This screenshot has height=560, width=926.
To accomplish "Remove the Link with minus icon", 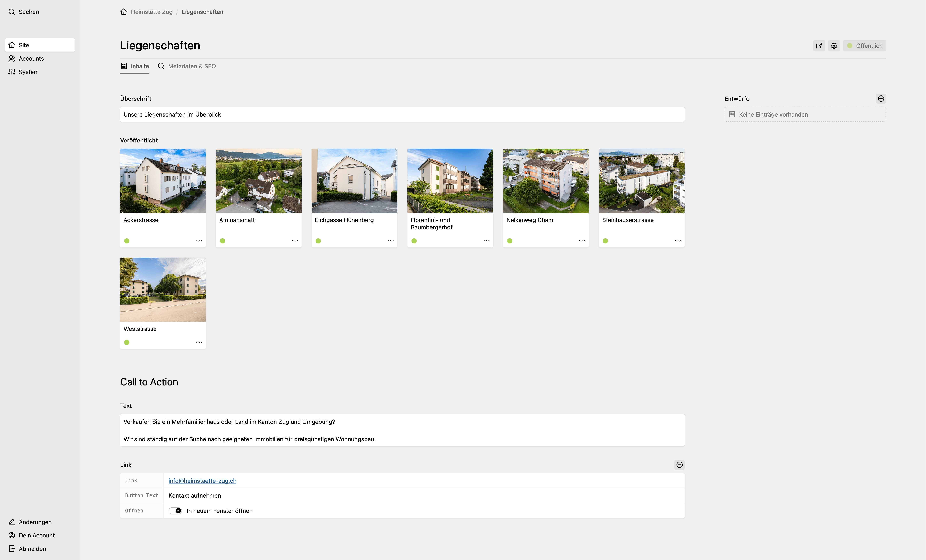I will point(679,465).
